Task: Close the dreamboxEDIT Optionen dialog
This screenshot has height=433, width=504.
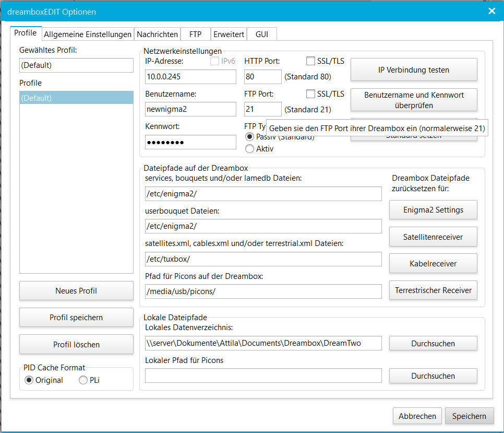Action: (x=491, y=11)
